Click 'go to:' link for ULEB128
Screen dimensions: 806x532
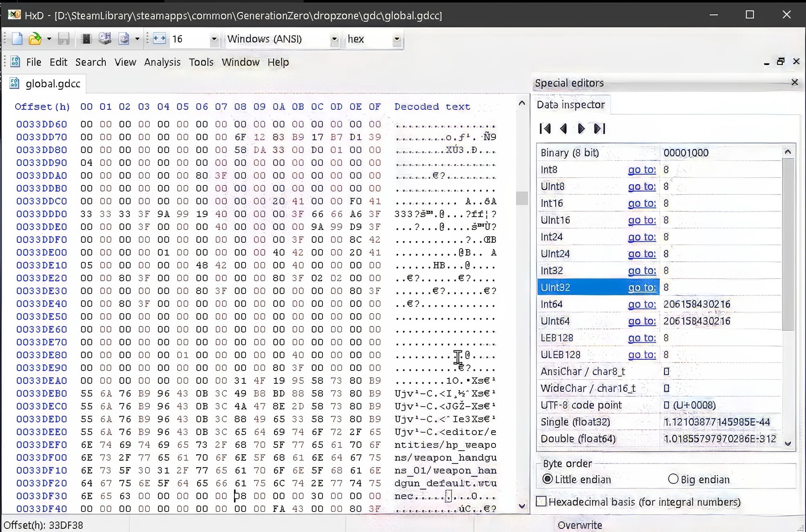pos(642,355)
